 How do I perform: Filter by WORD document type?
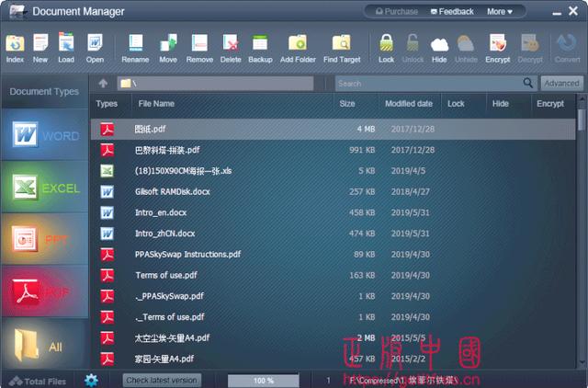pyautogui.click(x=45, y=135)
